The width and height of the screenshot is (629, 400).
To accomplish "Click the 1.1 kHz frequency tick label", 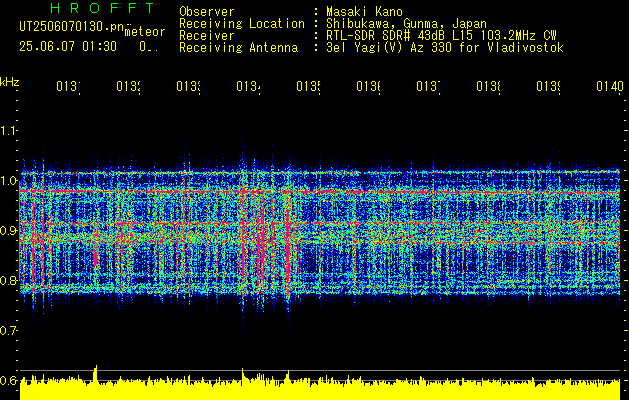I will (8, 130).
